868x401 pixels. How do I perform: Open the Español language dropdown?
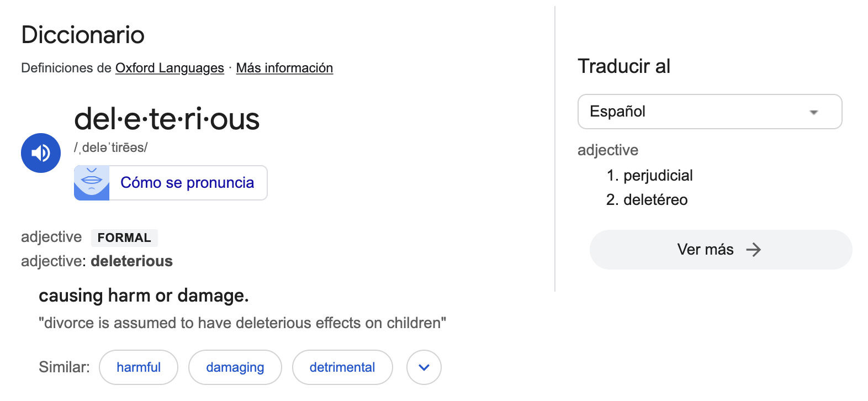point(710,112)
